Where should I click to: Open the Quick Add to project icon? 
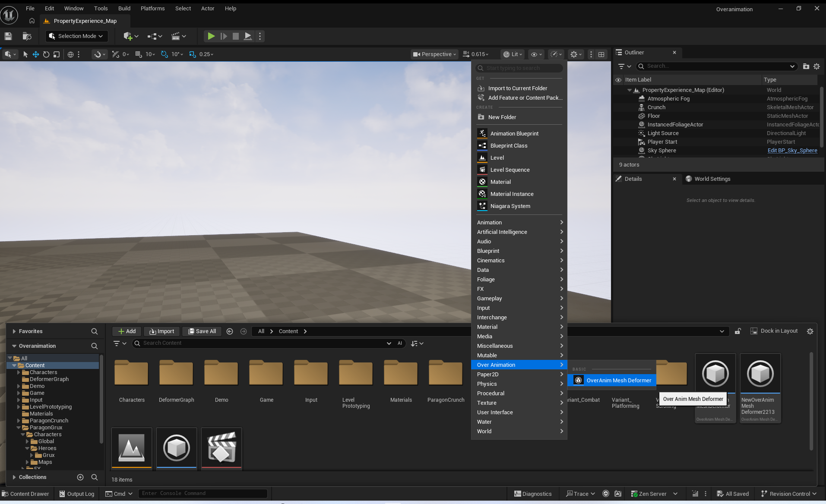click(x=130, y=36)
